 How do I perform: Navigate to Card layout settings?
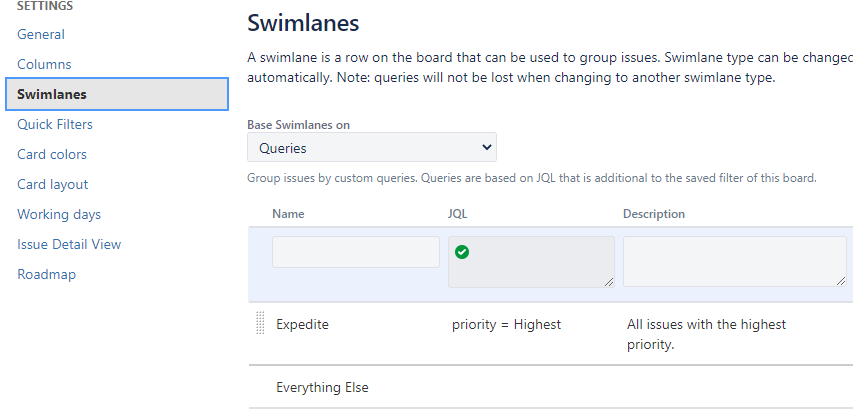52,184
